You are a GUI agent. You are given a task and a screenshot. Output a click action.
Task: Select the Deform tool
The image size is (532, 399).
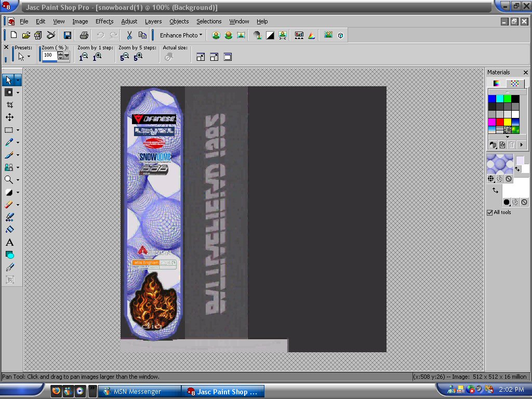pyautogui.click(x=9, y=92)
